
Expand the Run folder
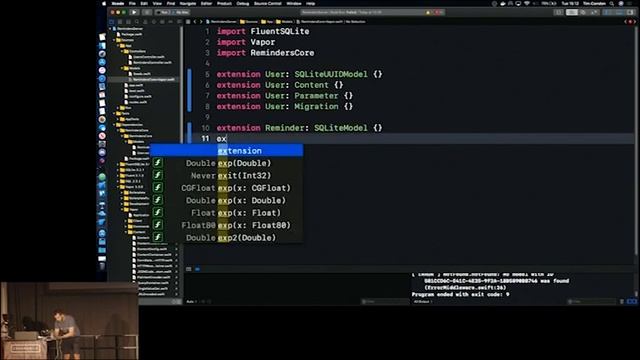118,108
